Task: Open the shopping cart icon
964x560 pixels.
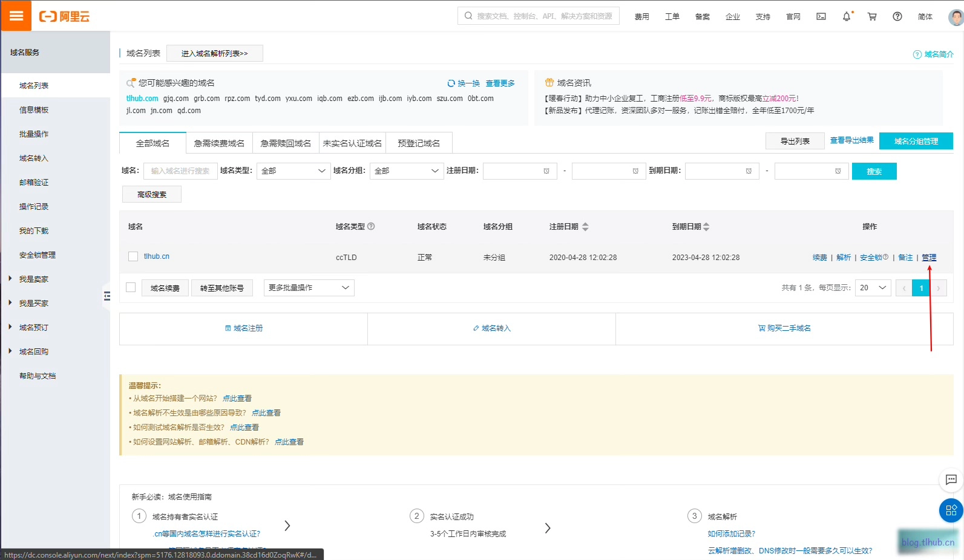Action: (x=872, y=16)
